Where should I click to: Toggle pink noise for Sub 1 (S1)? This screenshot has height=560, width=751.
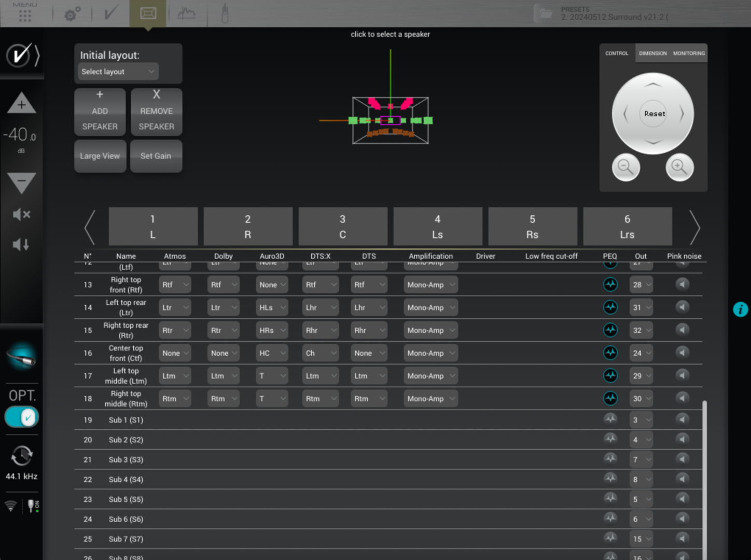[682, 419]
